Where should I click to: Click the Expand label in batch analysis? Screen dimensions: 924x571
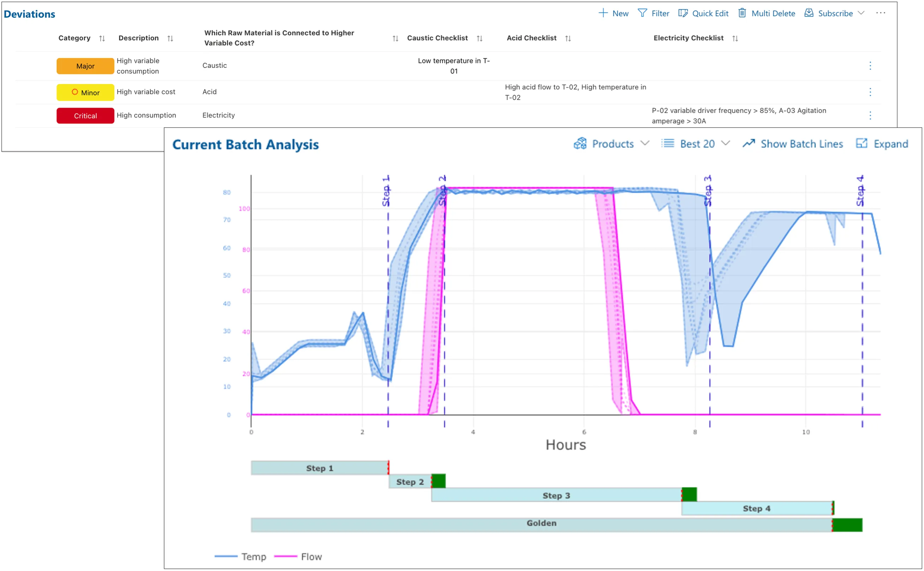point(891,144)
